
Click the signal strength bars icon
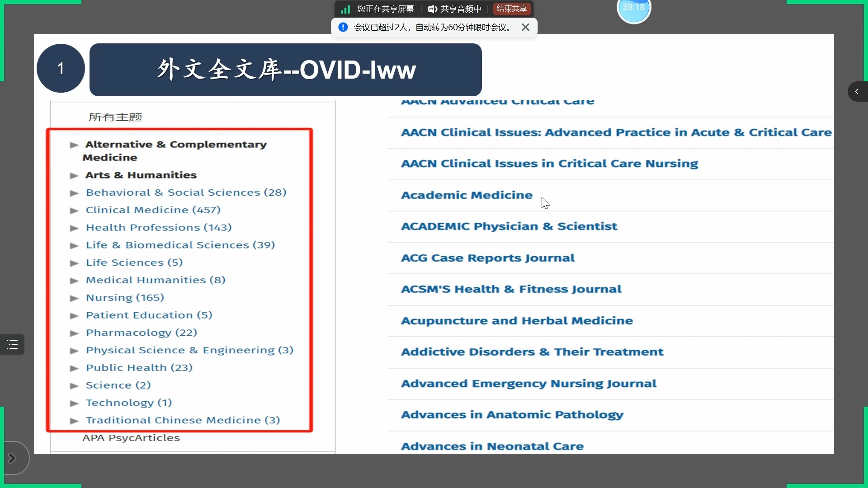345,9
